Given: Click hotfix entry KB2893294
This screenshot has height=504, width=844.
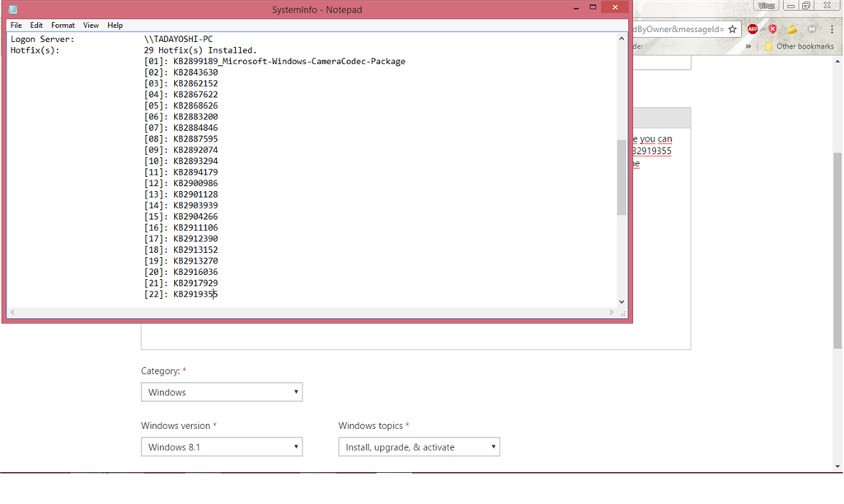Looking at the screenshot, I should click(195, 161).
